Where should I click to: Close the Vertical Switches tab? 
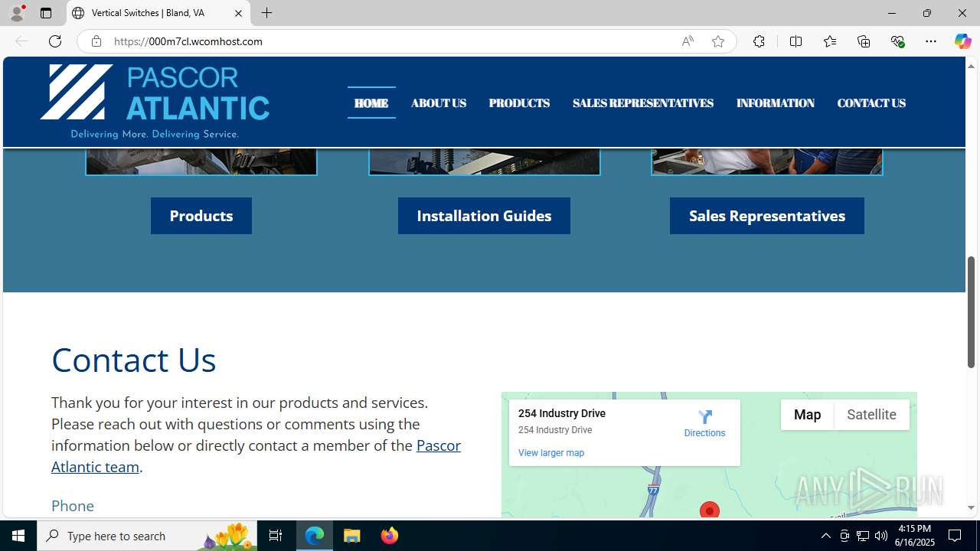click(238, 13)
